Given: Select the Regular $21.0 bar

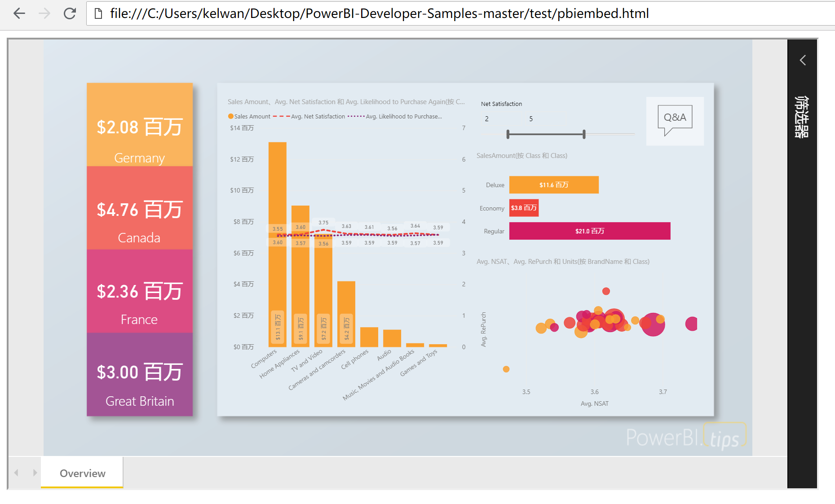Looking at the screenshot, I should tap(590, 231).
